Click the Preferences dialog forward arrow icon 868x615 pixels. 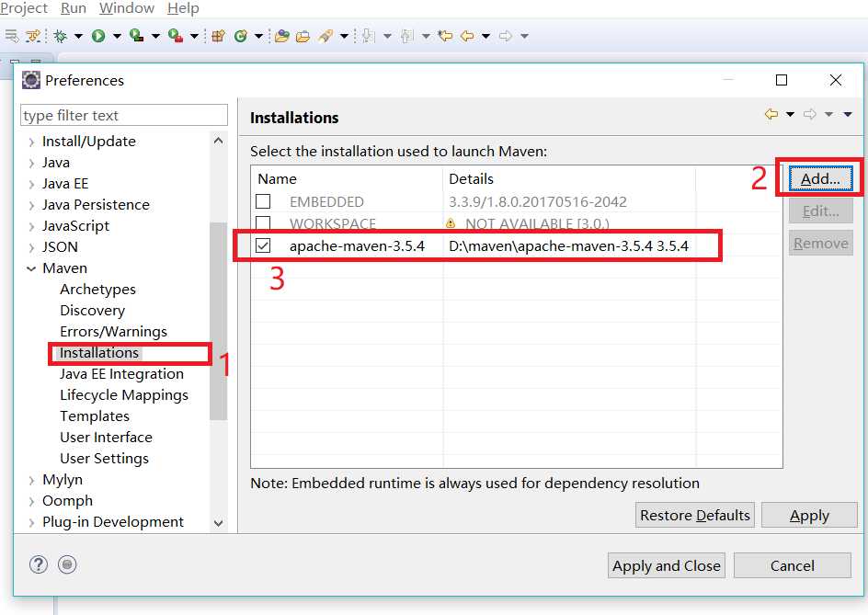tap(810, 114)
